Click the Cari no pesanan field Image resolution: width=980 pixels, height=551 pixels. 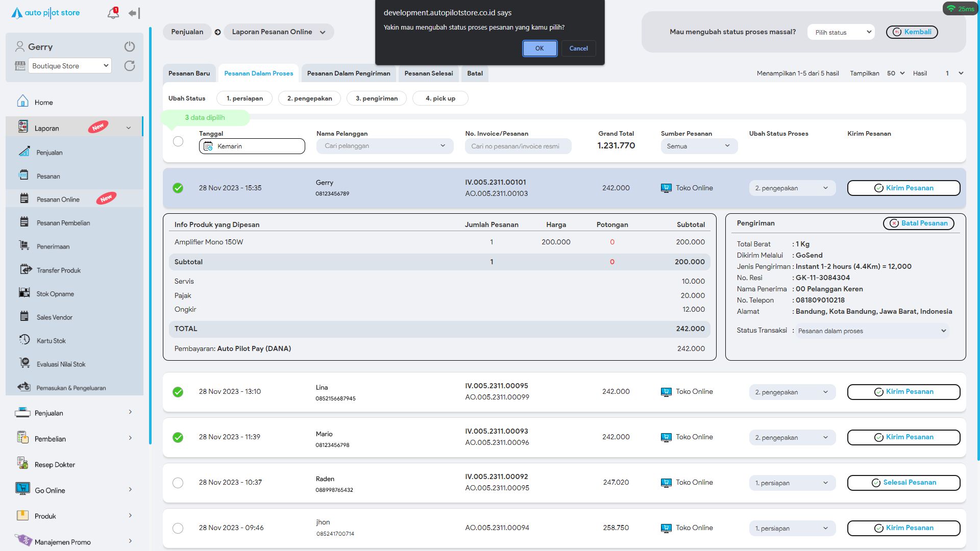point(518,146)
